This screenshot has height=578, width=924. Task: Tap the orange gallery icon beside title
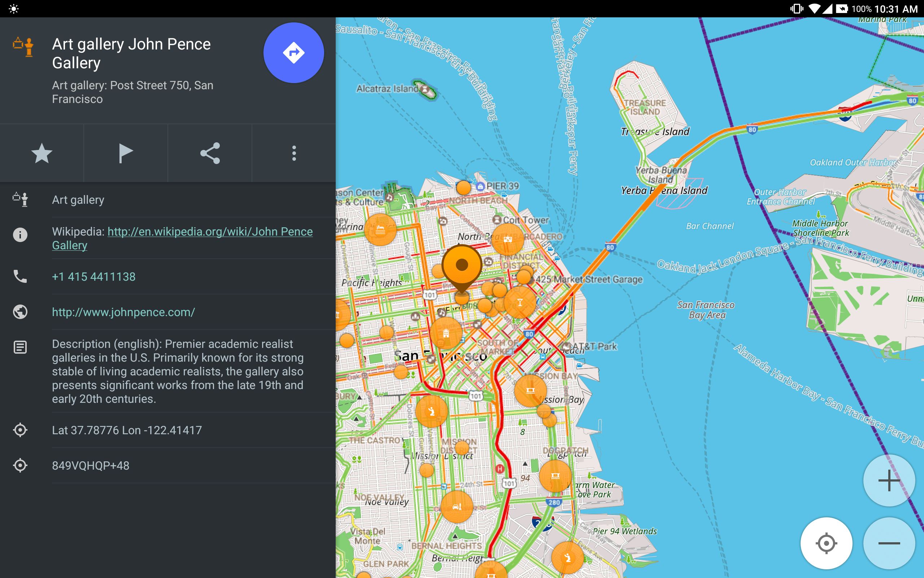click(x=23, y=47)
